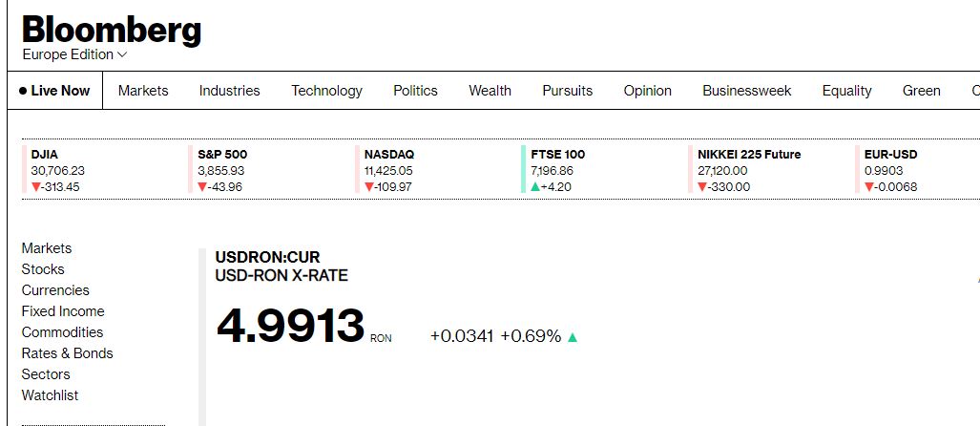Screen dimensions: 980x426
Task: Open Fixed Income in sidebar
Action: 63,311
